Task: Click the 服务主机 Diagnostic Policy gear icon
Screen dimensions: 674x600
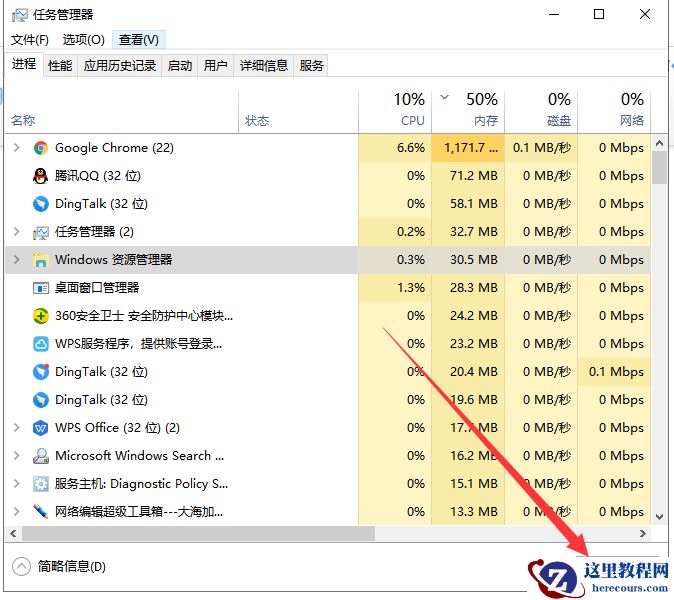Action: click(x=41, y=484)
